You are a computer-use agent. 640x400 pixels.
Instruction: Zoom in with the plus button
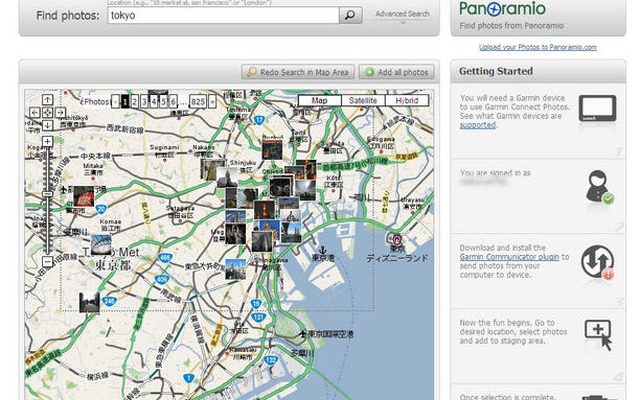(x=47, y=141)
